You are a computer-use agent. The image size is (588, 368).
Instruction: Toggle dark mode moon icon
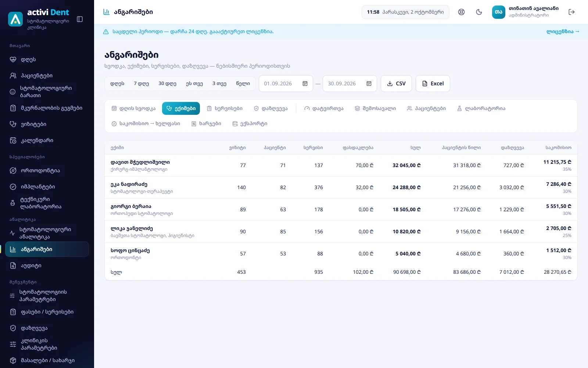479,12
